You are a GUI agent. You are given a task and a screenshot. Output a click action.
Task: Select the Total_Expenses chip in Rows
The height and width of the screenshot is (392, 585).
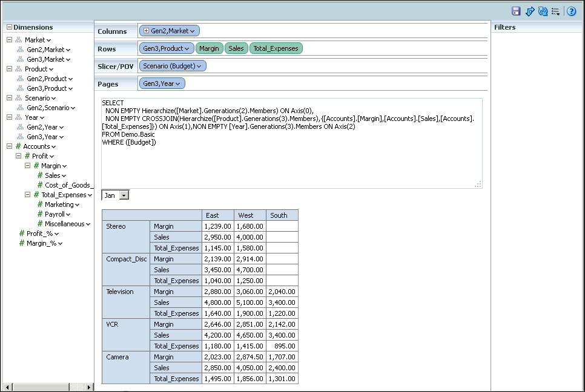click(x=276, y=48)
